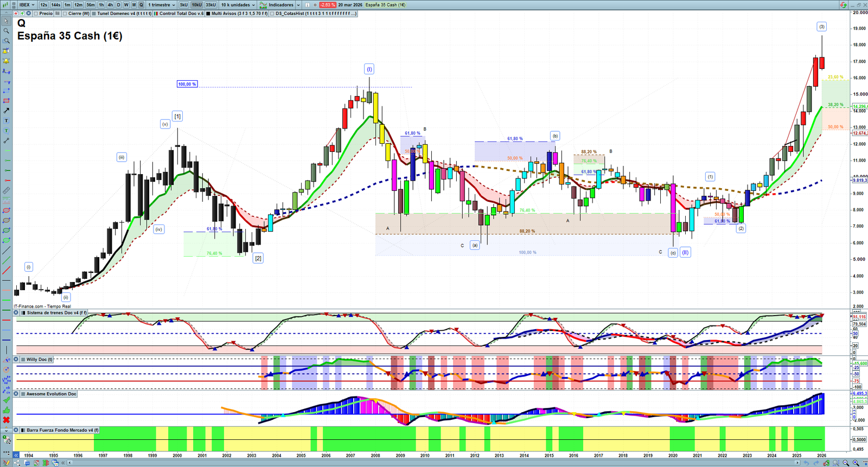
Task: Close the Awesome Evolution Doc panel
Action: pos(16,394)
